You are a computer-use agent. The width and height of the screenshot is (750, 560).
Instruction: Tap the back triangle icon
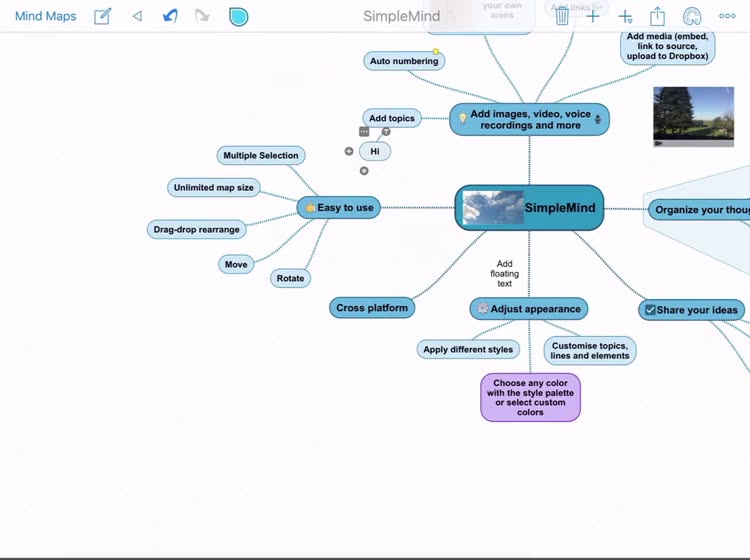[x=137, y=16]
